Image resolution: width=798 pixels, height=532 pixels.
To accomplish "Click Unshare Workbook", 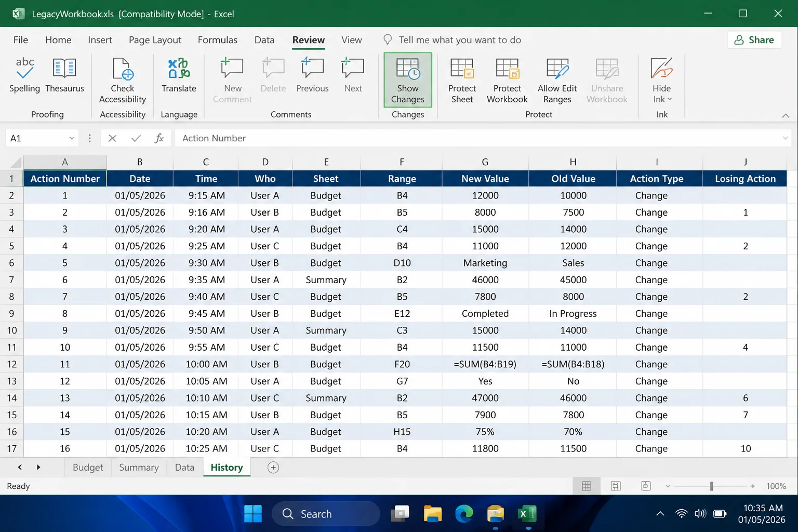I will tap(607, 80).
